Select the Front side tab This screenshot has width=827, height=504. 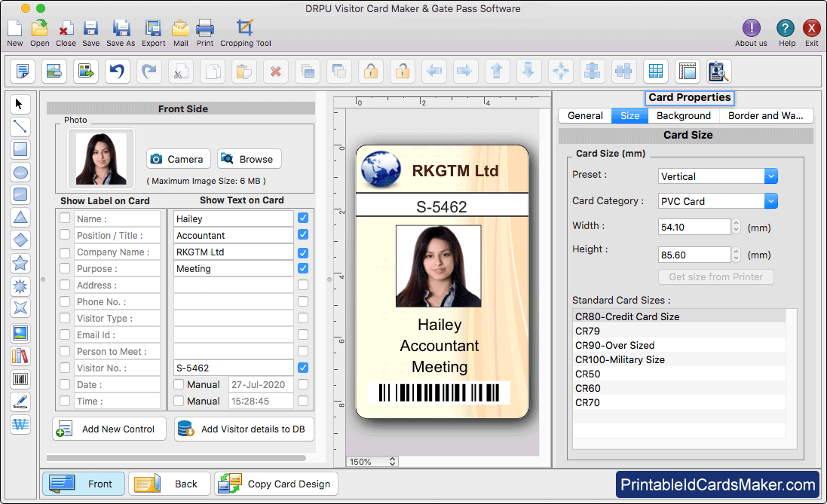(84, 484)
